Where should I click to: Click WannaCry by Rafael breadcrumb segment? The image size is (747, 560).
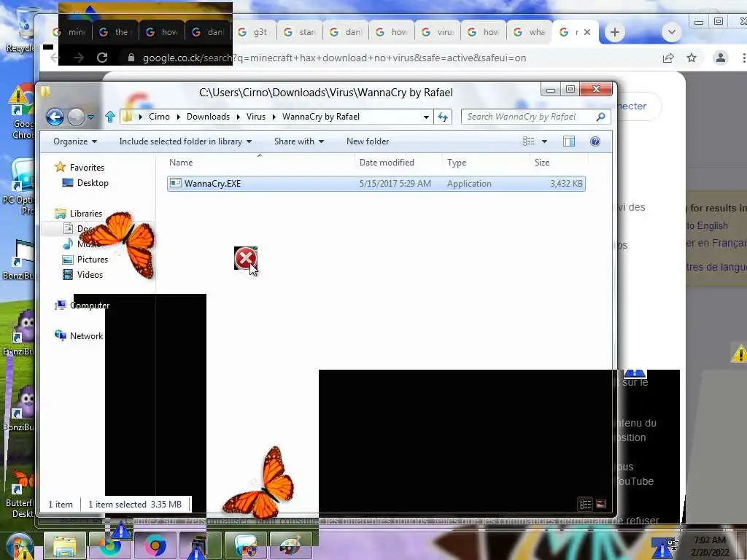tap(321, 117)
